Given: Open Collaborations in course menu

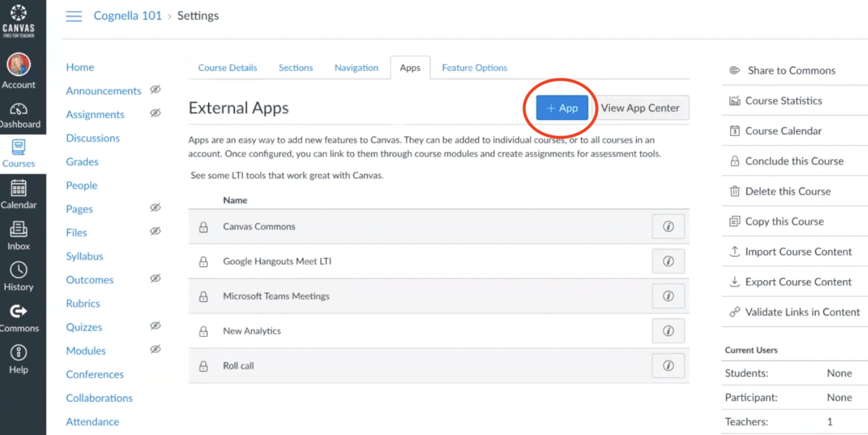Looking at the screenshot, I should click(x=99, y=398).
